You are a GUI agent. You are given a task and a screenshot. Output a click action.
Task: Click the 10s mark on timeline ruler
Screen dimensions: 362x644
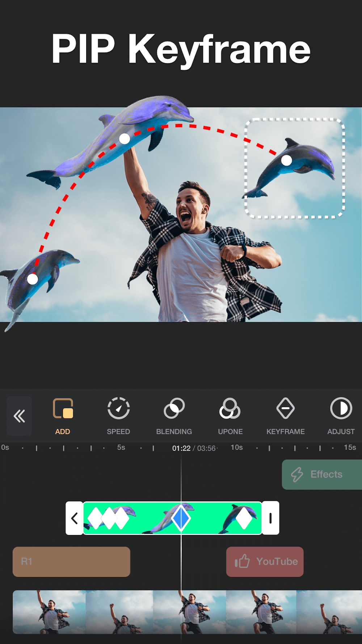[237, 448]
